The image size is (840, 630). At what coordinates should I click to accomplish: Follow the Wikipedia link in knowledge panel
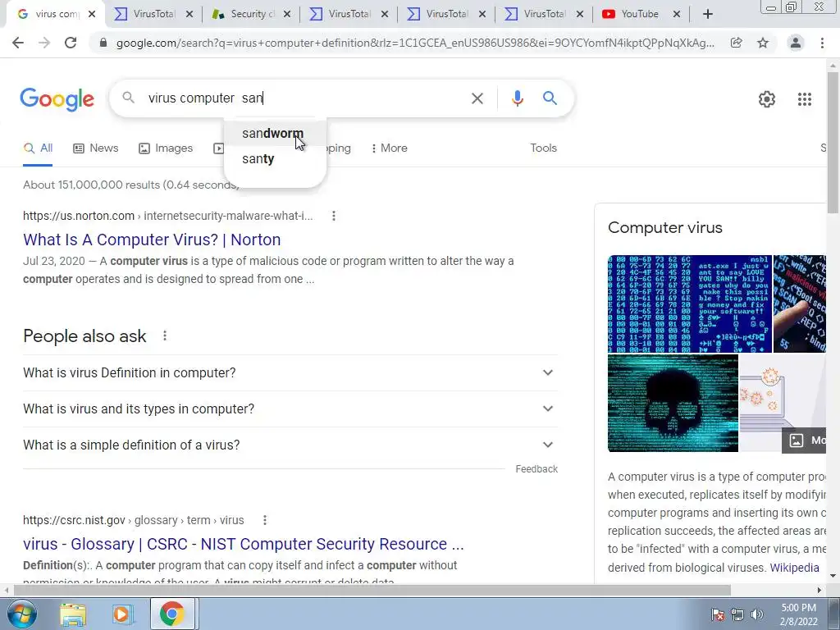click(x=794, y=568)
